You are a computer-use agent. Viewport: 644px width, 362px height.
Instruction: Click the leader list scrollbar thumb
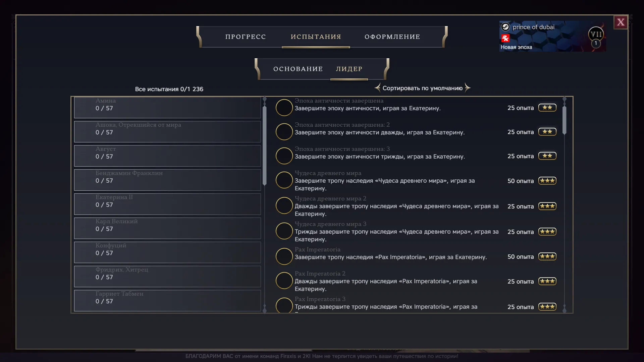(265, 145)
